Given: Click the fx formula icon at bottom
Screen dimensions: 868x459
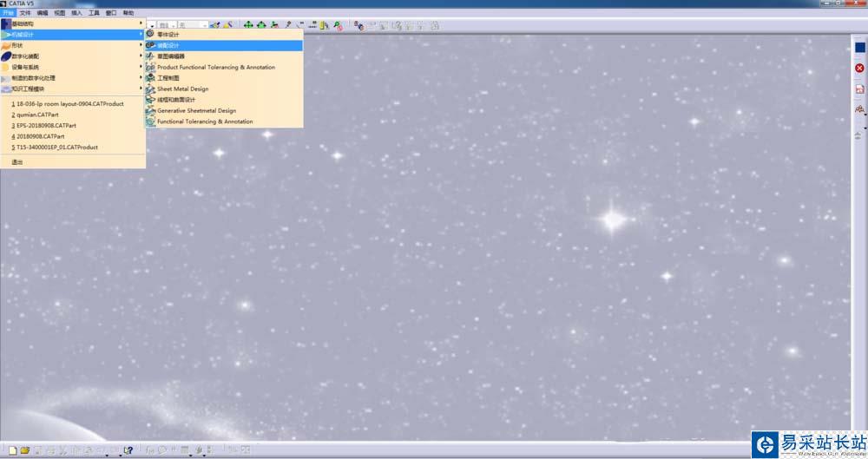Looking at the screenshot, I should click(x=149, y=450).
